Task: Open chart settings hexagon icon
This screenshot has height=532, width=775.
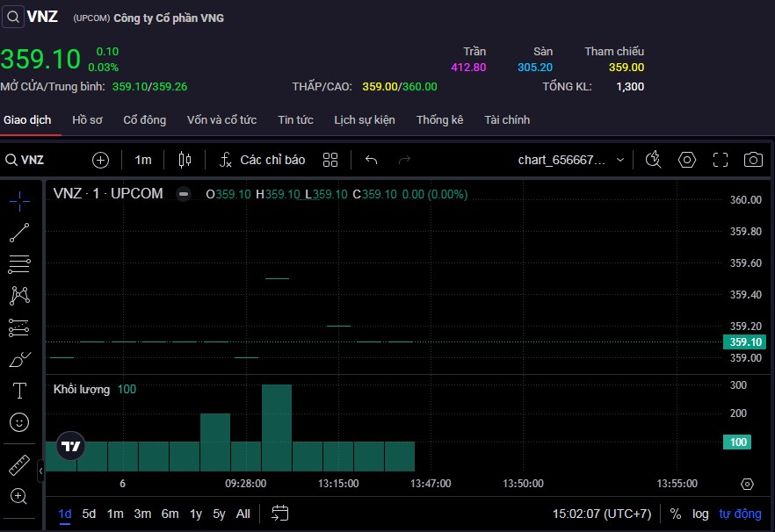Action: pos(687,160)
